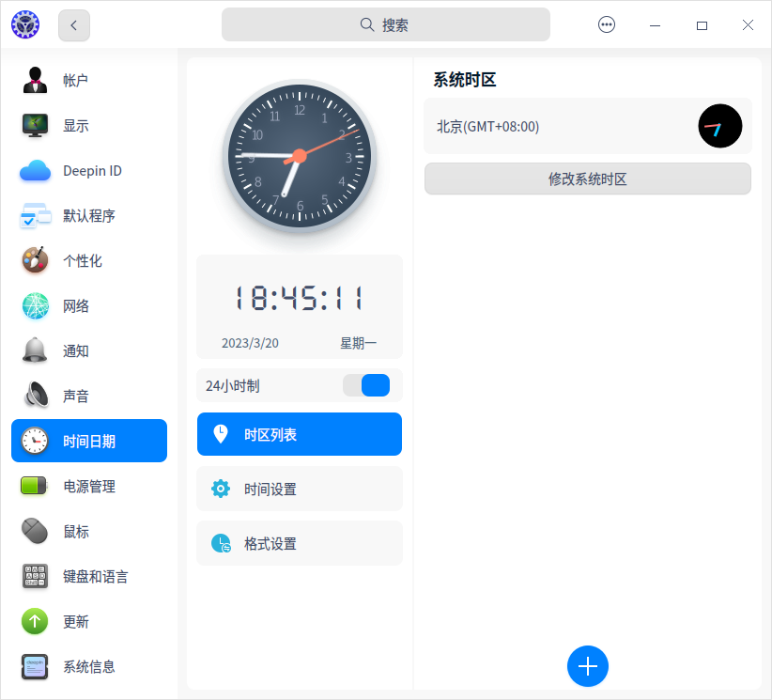Open Deepin ID settings via cloud icon
772x700 pixels.
point(34,170)
